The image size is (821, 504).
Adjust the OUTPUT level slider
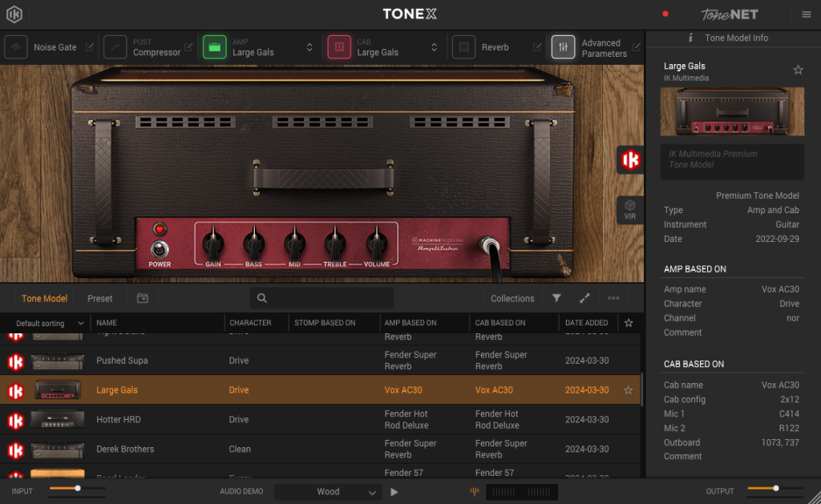775,488
